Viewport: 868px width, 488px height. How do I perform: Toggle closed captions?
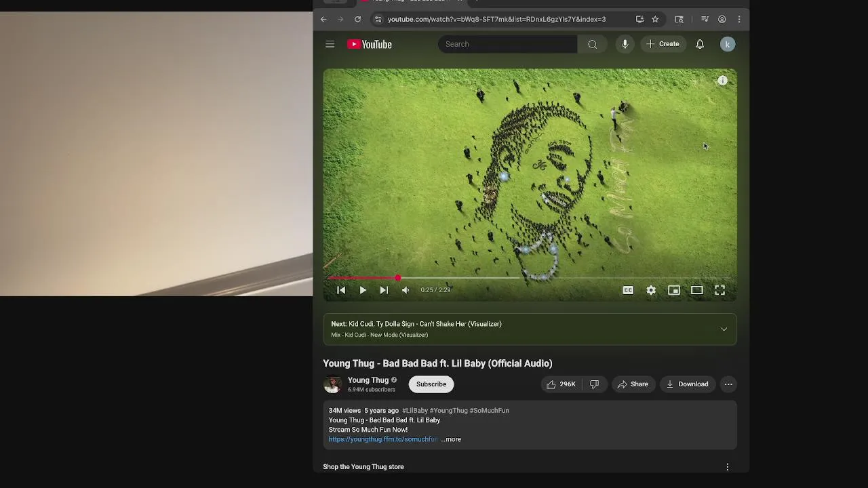click(628, 290)
